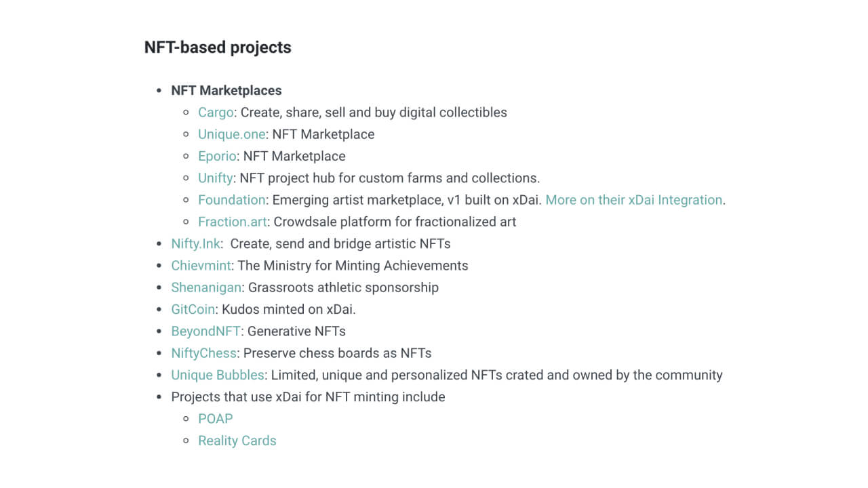Click the Reality Cards link

click(x=237, y=441)
